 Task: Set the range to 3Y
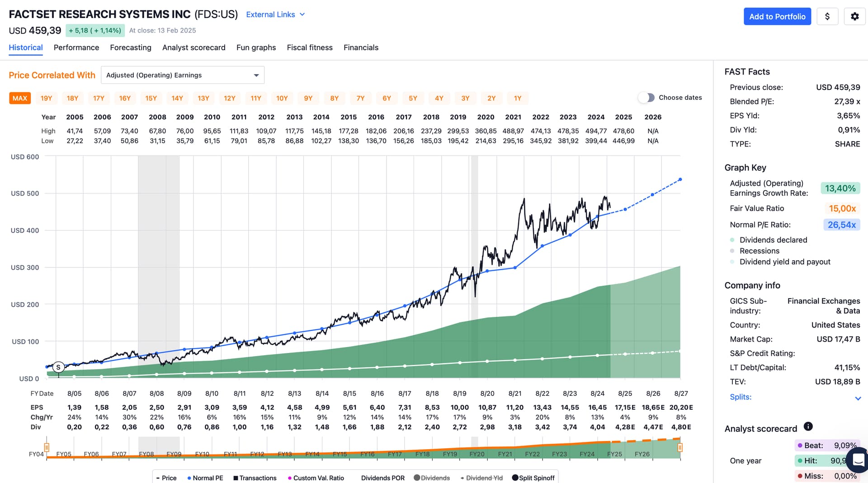pyautogui.click(x=465, y=98)
